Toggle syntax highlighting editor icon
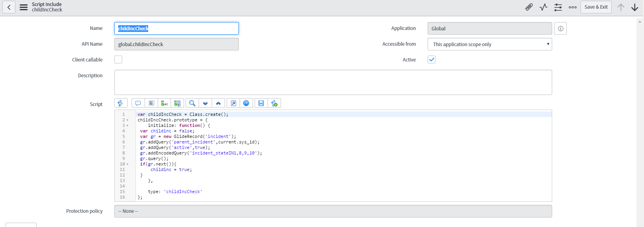This screenshot has height=227, width=644. pyautogui.click(x=121, y=103)
